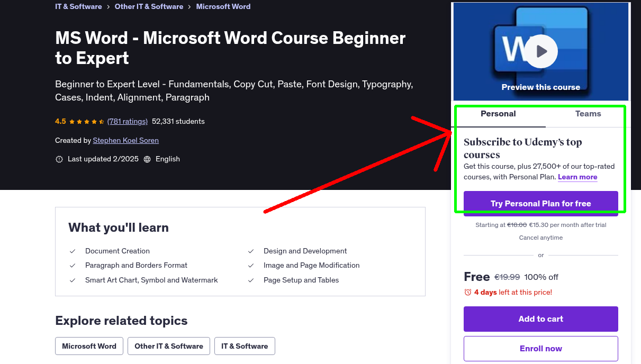The width and height of the screenshot is (641, 364).
Task: Start Try Personal Plan for free
Action: coord(541,204)
